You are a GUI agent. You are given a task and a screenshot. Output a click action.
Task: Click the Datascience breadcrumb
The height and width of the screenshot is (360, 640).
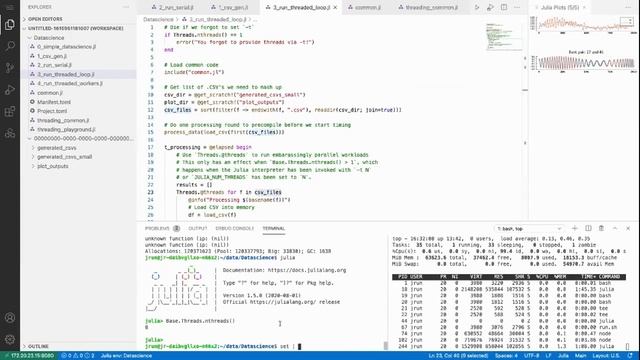coord(158,19)
